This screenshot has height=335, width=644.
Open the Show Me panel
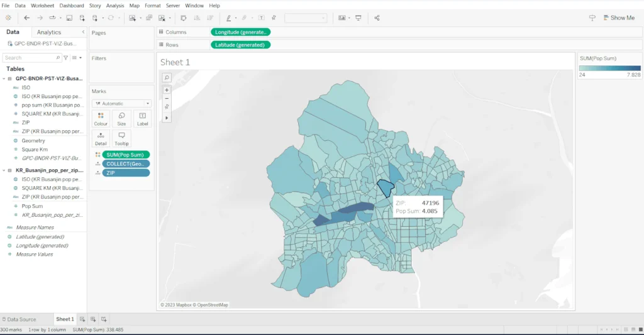point(618,18)
